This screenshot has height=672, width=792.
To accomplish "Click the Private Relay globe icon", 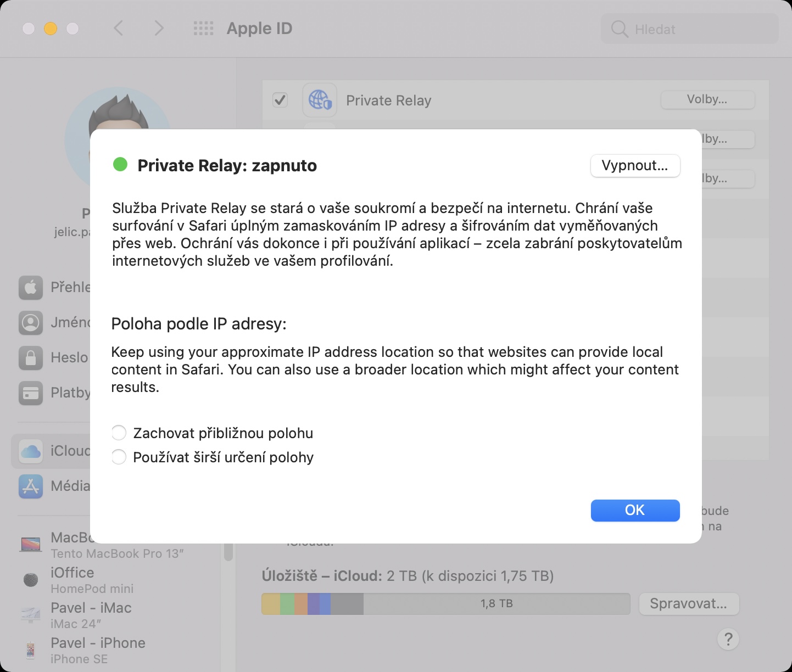I will point(320,100).
